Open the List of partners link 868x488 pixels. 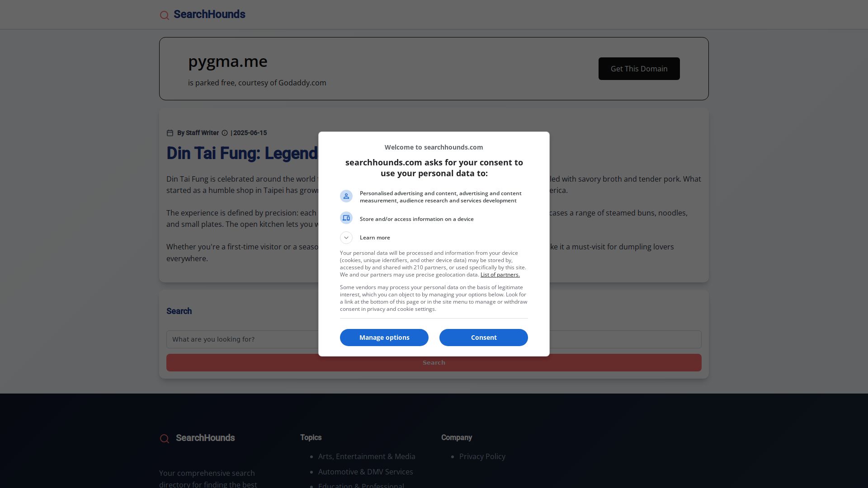500,275
